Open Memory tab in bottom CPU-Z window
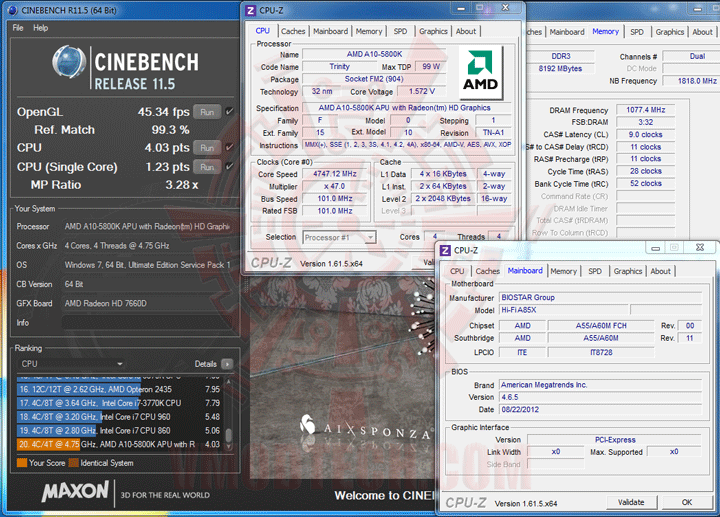 click(x=563, y=271)
